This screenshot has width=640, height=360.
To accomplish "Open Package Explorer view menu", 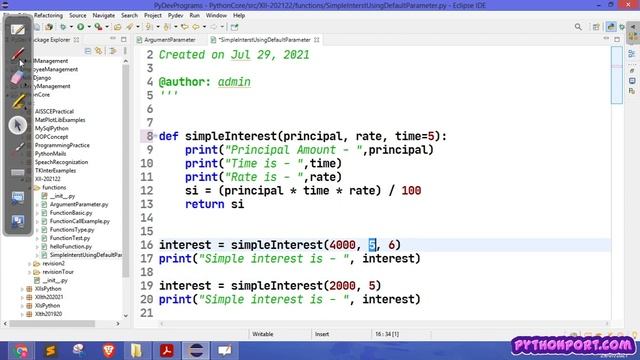I will point(124,51).
